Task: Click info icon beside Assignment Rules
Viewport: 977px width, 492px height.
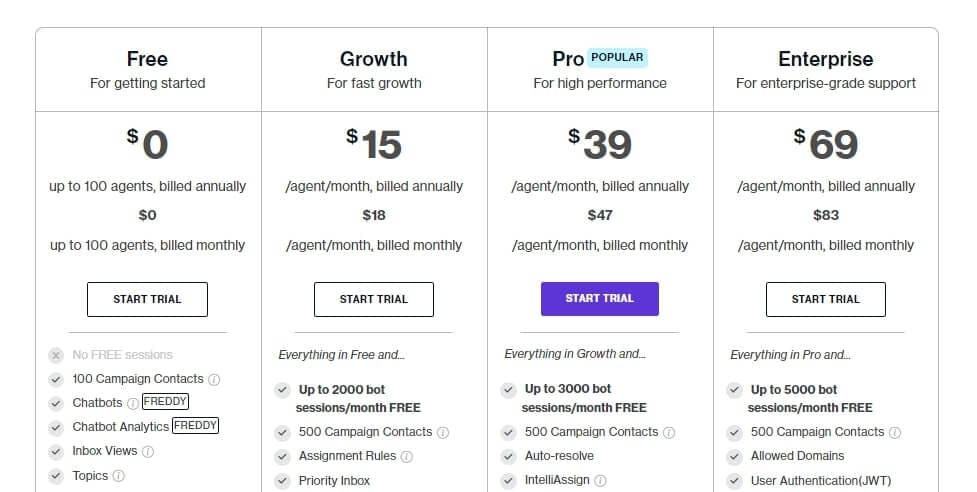Action: point(406,457)
